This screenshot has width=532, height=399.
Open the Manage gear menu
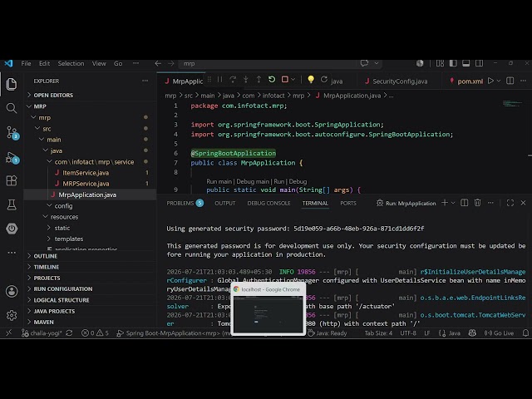(12, 315)
